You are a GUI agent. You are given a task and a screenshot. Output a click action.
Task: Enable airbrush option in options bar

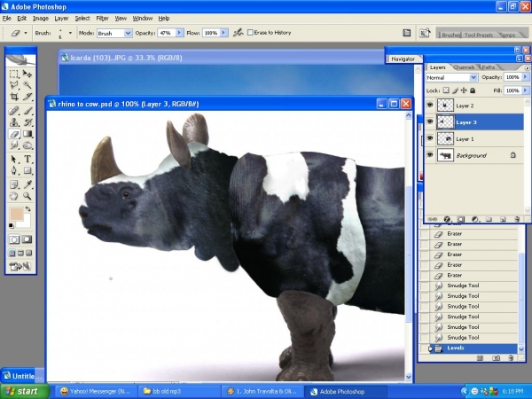pyautogui.click(x=239, y=33)
